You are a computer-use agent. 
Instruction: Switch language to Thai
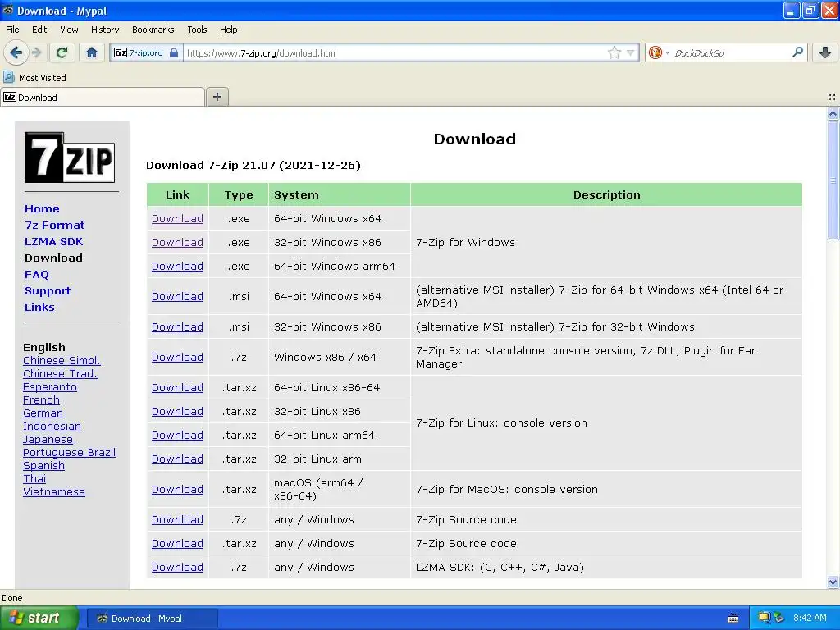34,478
